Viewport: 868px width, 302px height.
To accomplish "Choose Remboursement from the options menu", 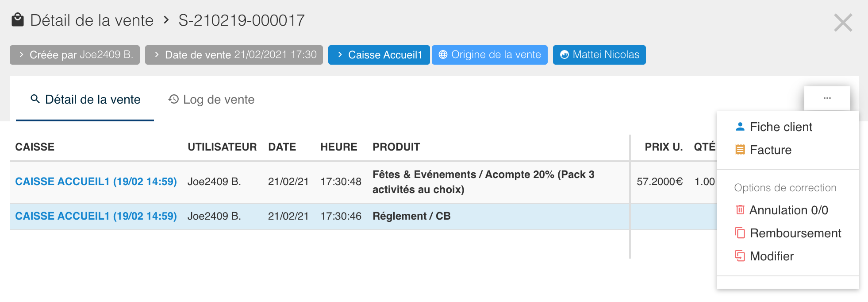I will (x=795, y=233).
